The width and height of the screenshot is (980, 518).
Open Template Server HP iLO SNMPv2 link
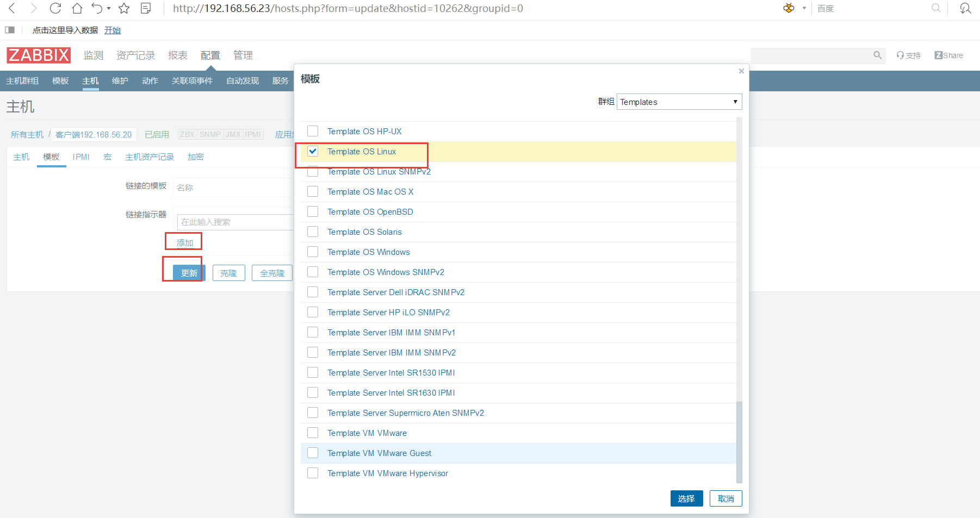[x=388, y=312]
